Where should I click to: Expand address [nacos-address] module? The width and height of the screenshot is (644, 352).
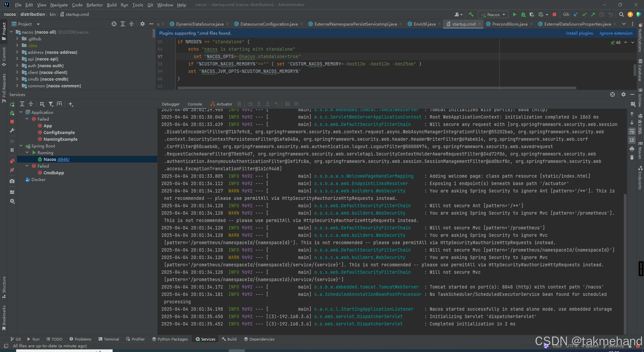click(17, 52)
